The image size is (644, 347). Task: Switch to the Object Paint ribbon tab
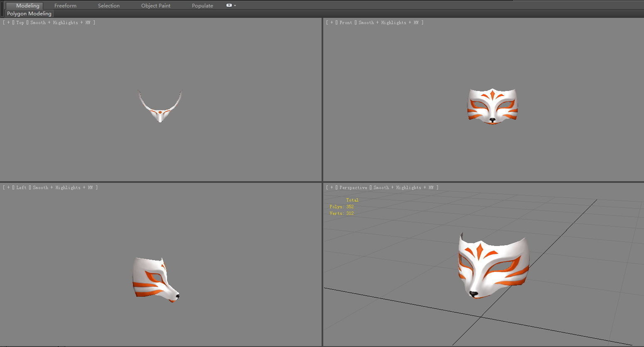click(x=155, y=5)
